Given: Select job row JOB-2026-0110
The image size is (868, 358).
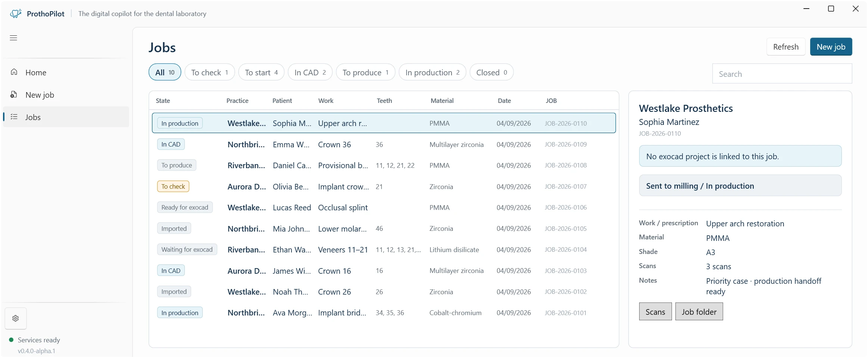Looking at the screenshot, I should [384, 123].
